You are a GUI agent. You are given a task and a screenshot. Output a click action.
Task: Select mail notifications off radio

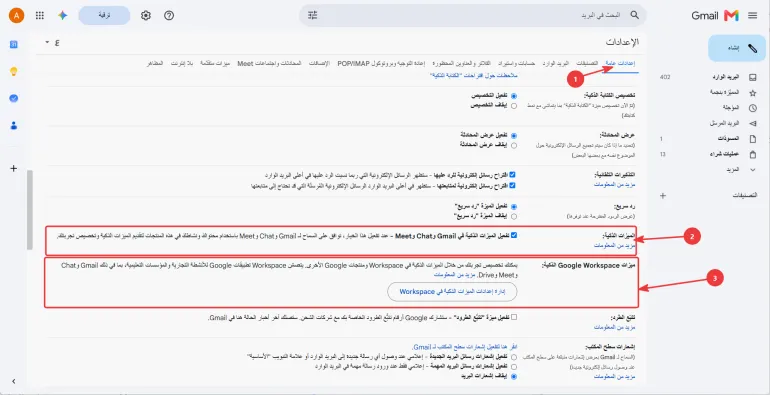(514, 376)
